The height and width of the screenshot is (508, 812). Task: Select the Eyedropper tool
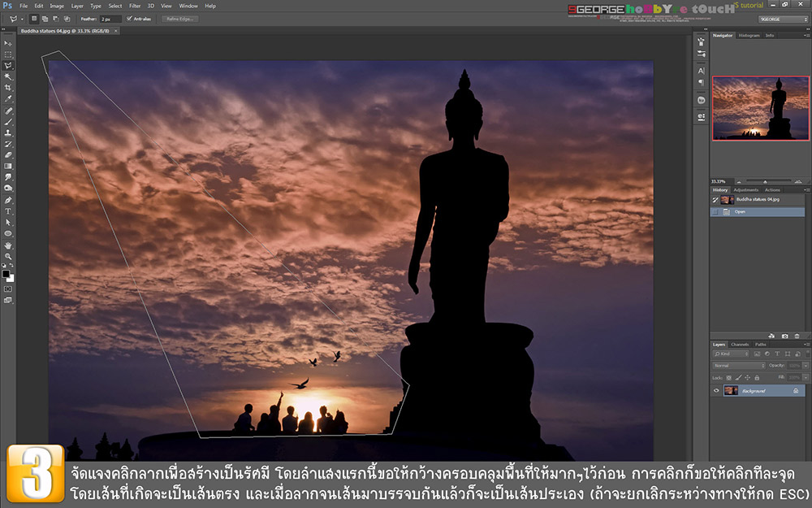(8, 98)
